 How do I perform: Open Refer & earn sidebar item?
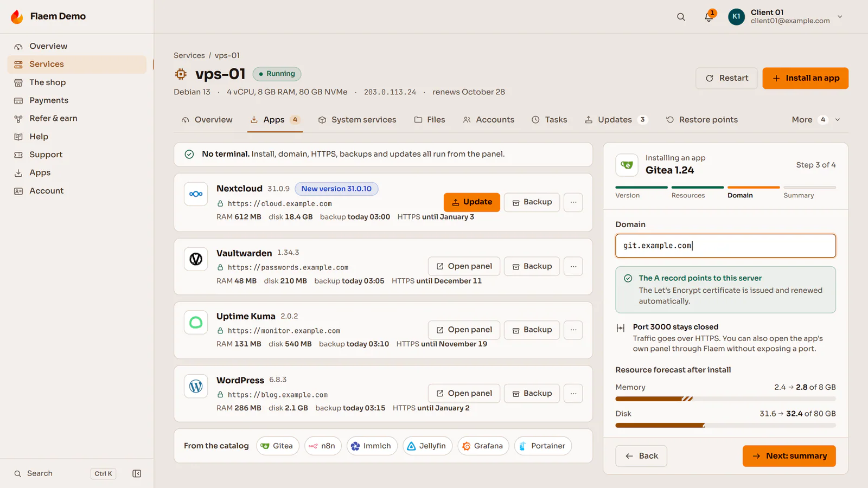77,118
